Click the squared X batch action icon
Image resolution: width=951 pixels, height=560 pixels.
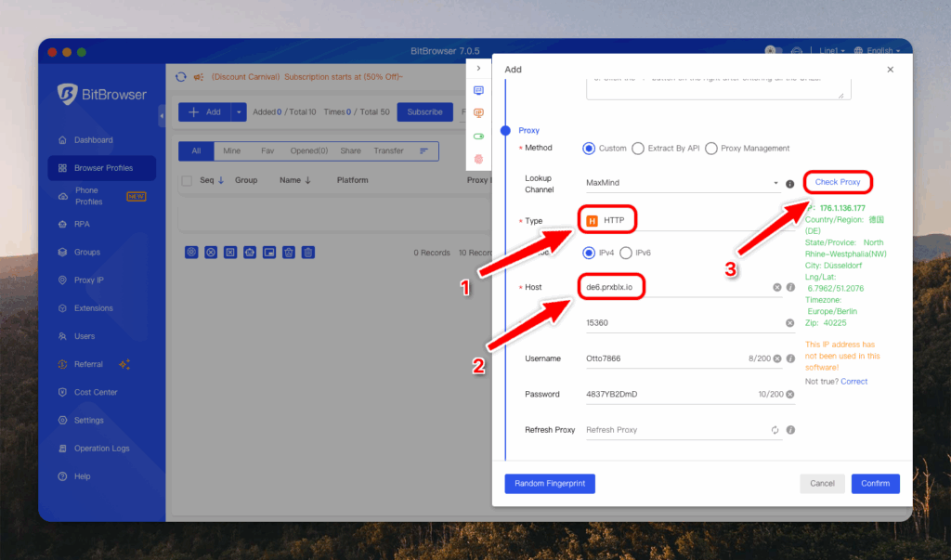click(230, 253)
